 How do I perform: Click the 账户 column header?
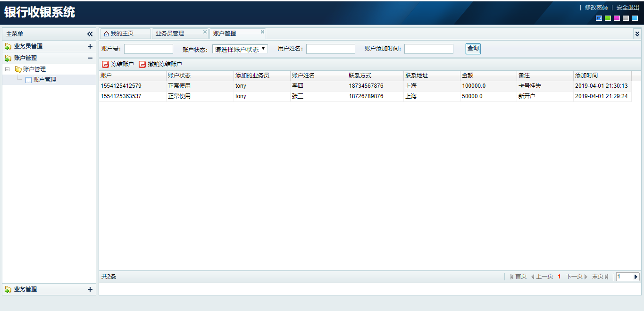(133, 76)
